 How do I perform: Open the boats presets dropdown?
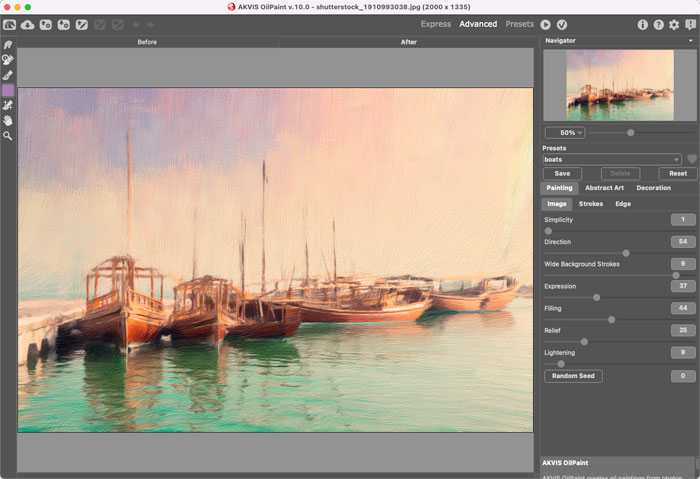612,159
